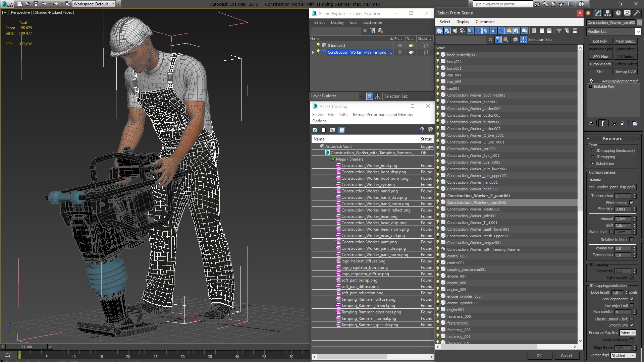Click the Open File folder icon
This screenshot has width=644, height=362.
pos(28,4)
